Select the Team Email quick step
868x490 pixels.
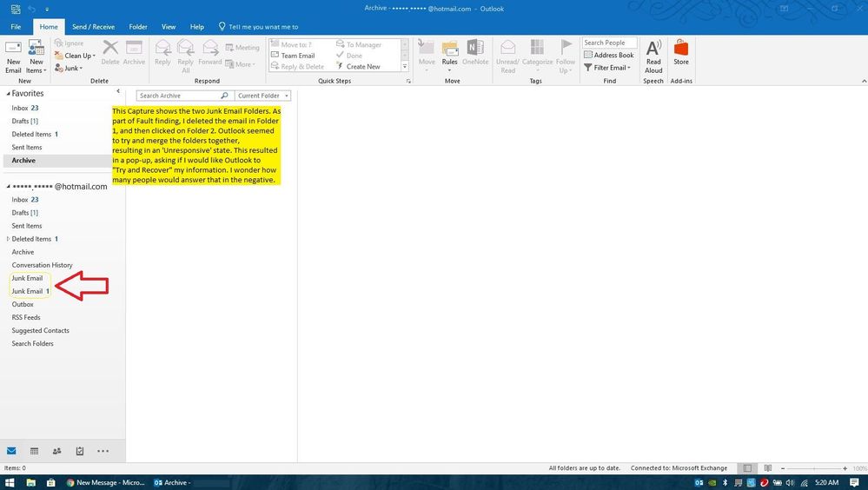294,56
